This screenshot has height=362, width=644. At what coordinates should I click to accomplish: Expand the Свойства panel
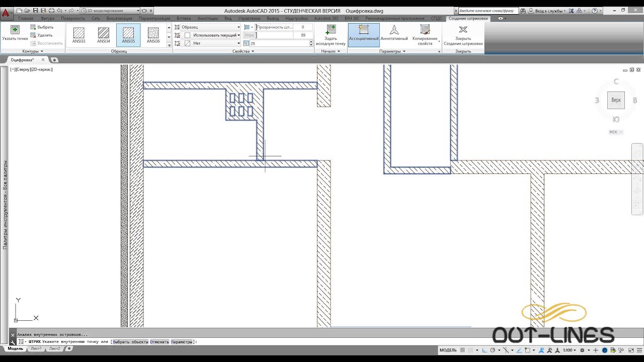[x=244, y=51]
